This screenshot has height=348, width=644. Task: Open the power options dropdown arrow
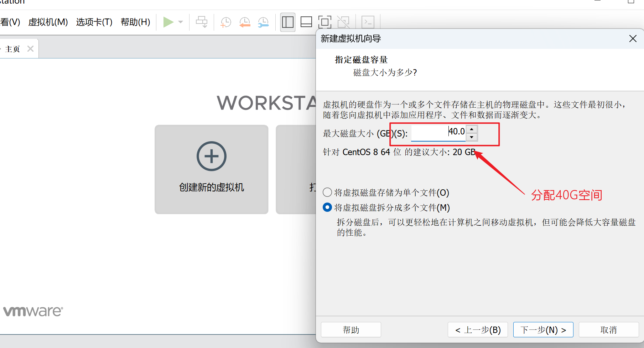click(181, 22)
